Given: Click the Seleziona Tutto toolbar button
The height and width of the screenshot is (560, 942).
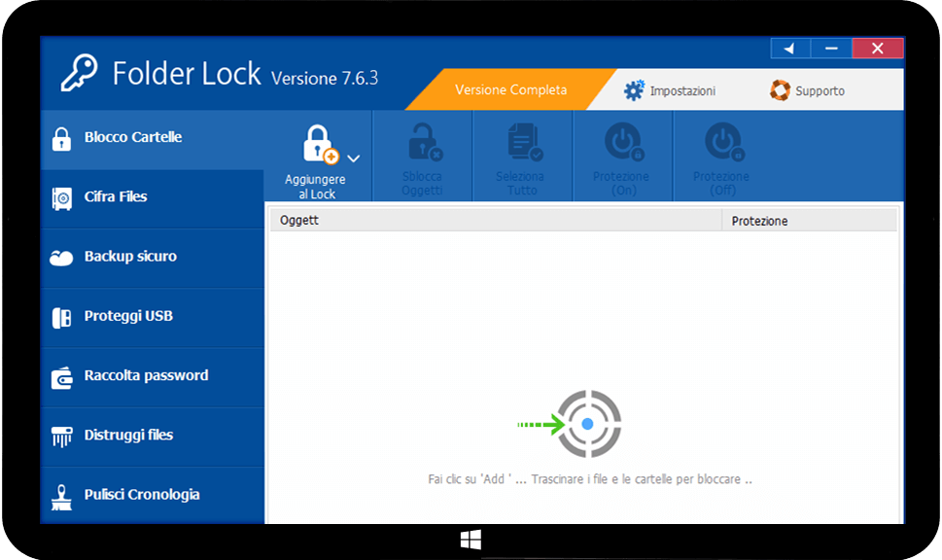Looking at the screenshot, I should [x=523, y=157].
